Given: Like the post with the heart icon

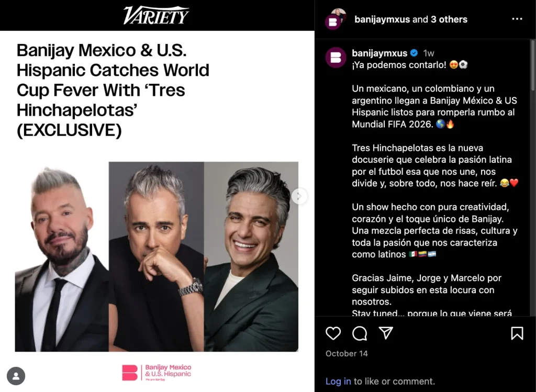Looking at the screenshot, I should [x=333, y=333].
